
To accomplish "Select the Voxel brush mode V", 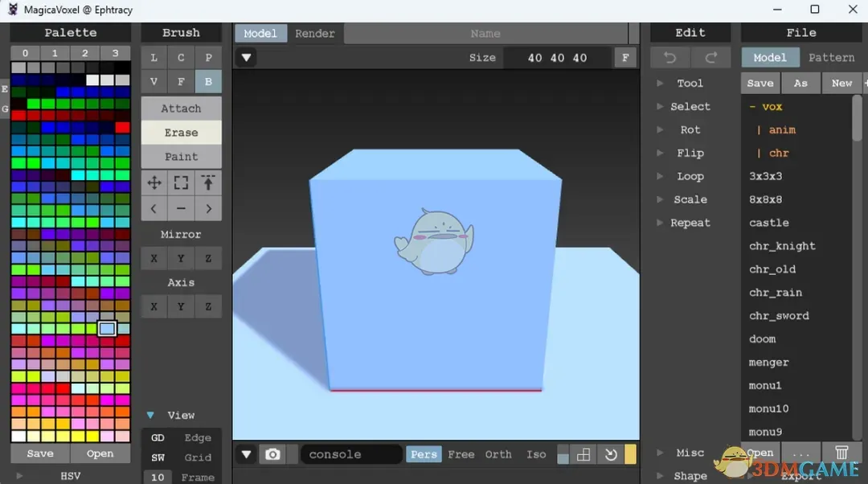I will (x=154, y=81).
